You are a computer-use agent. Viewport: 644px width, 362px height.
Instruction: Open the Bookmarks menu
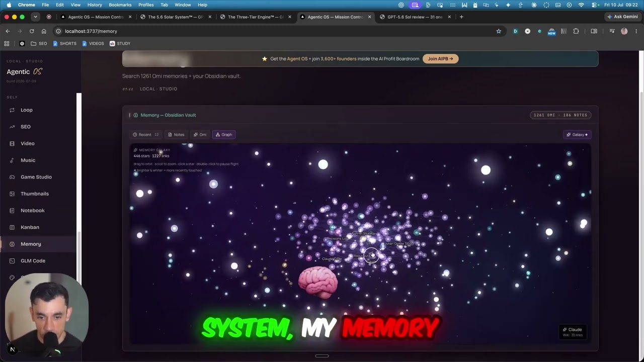click(x=120, y=5)
